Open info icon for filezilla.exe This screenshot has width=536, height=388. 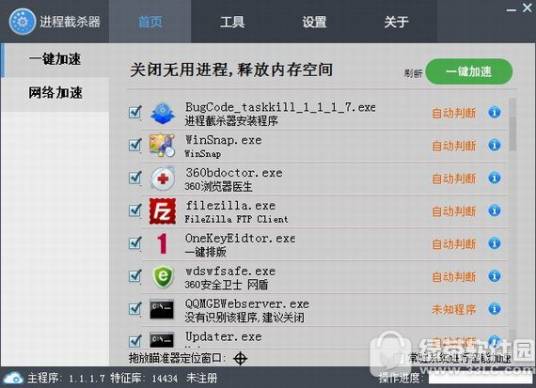click(494, 211)
